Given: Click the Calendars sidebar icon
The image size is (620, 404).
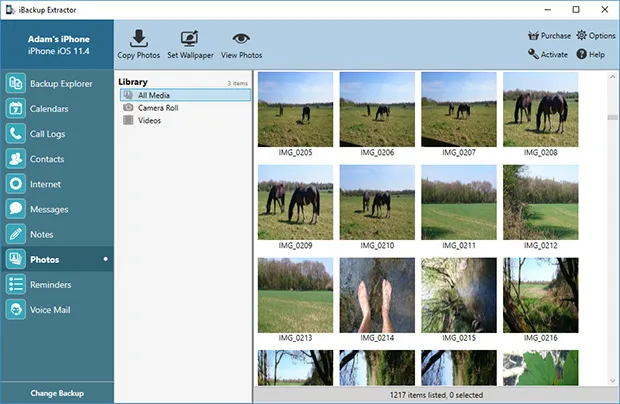Looking at the screenshot, I should click(16, 108).
